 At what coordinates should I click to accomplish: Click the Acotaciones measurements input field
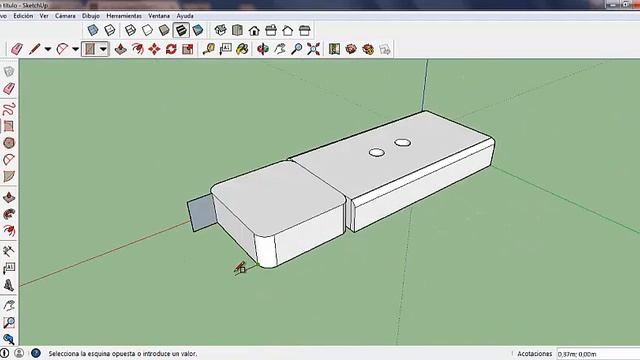(598, 354)
